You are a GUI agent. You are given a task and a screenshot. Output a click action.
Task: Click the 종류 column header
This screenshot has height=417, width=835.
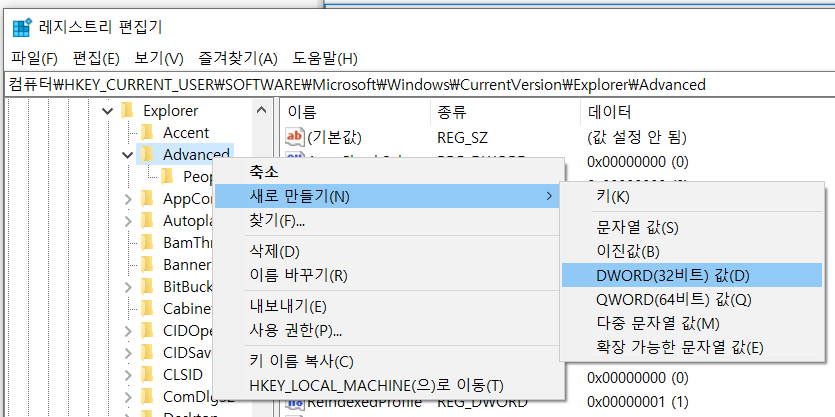click(x=505, y=112)
